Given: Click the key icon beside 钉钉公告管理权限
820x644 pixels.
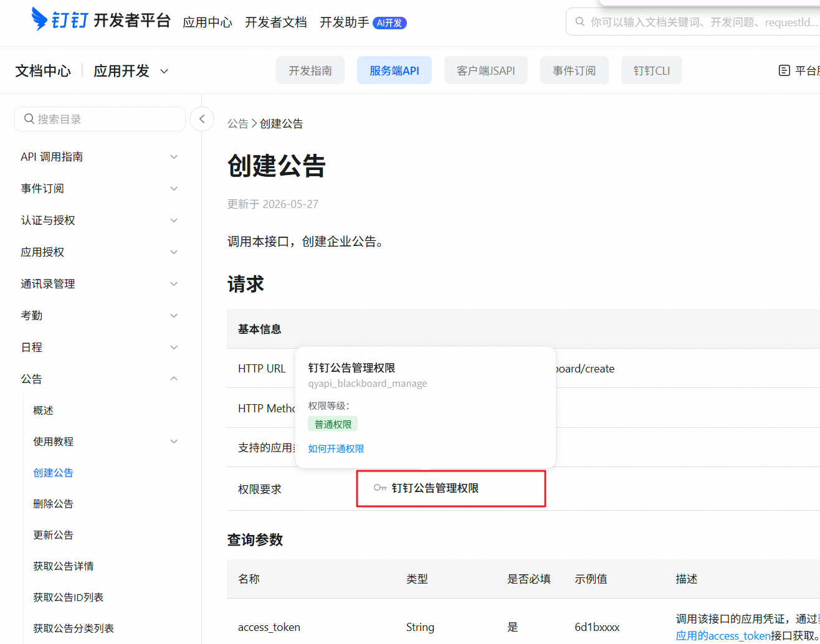Looking at the screenshot, I should click(x=380, y=488).
